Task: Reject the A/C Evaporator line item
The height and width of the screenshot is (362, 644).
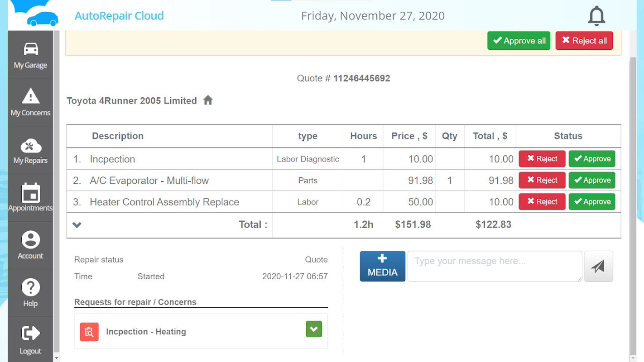Action: point(542,180)
